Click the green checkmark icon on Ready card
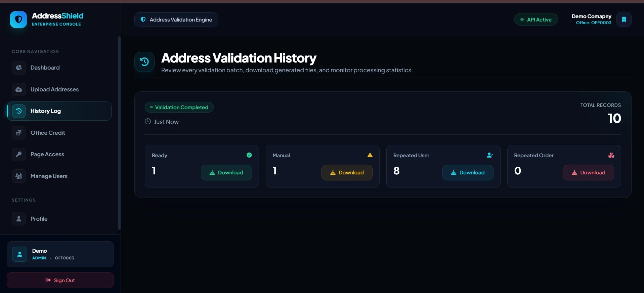Image resolution: width=644 pixels, height=293 pixels. [249, 155]
